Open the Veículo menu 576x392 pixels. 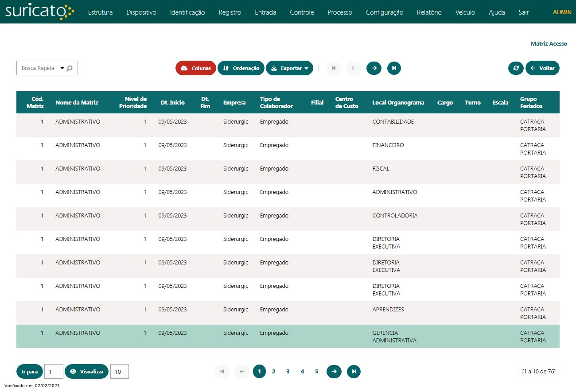tap(465, 12)
